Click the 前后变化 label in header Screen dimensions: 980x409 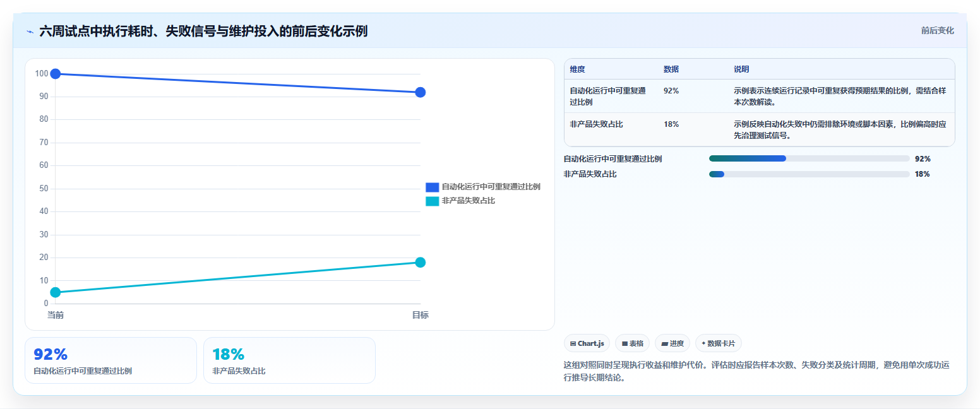[x=937, y=30]
